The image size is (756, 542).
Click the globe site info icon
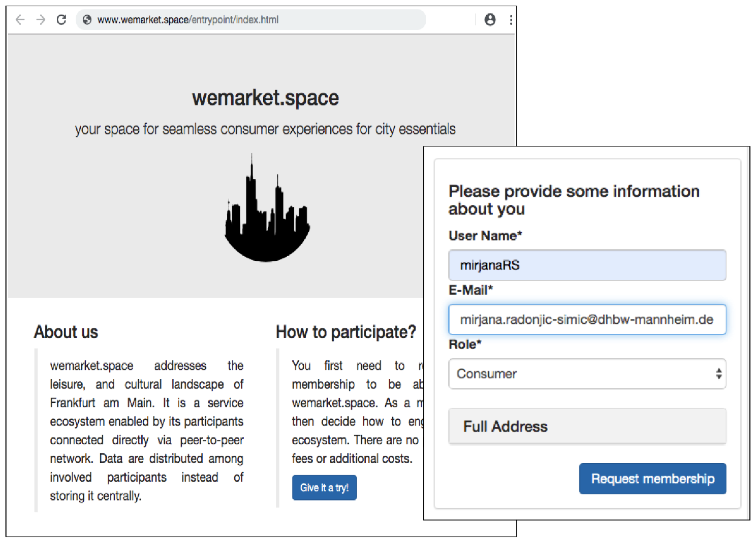(x=87, y=20)
